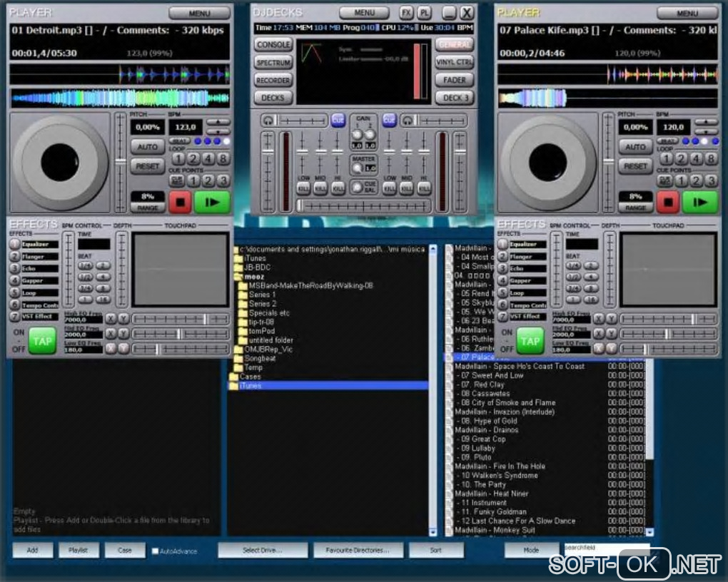Open PL playlist panel in DJDecks header
Screen dimensions: 728x582
click(x=424, y=13)
